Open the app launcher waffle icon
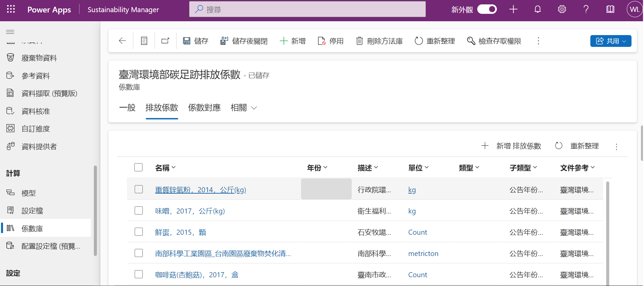 click(11, 9)
